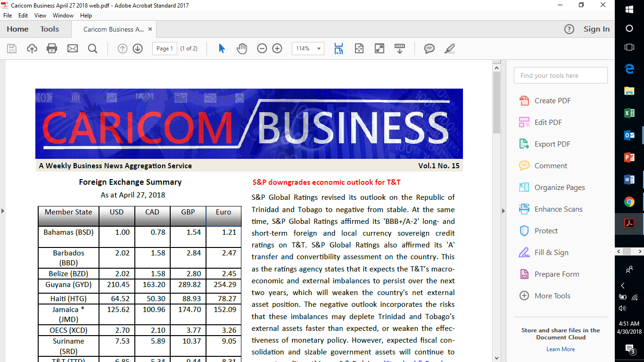Toggle the Add Sticky Note tool

point(429,48)
